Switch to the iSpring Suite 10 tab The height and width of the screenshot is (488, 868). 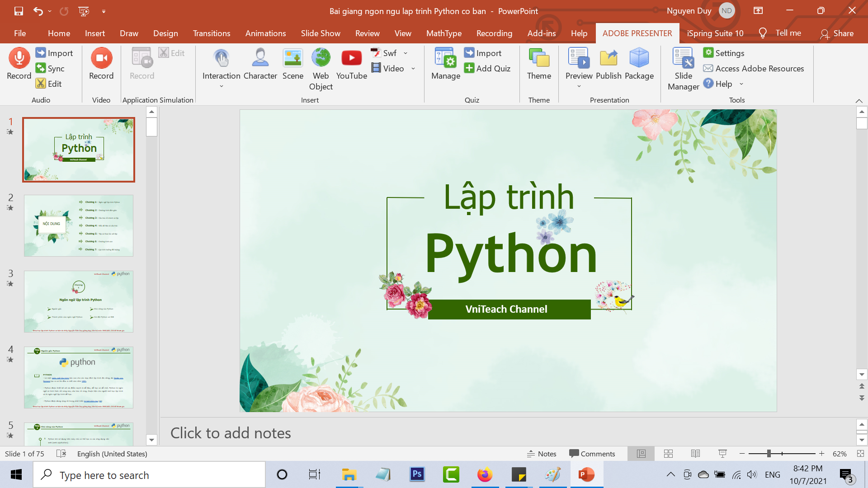click(714, 33)
